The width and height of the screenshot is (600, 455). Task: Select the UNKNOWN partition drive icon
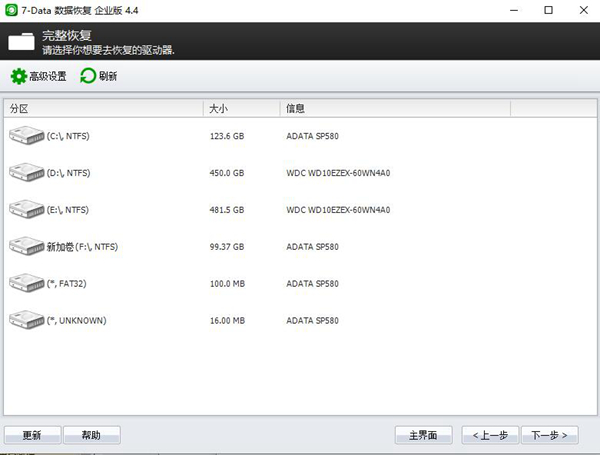(26, 320)
